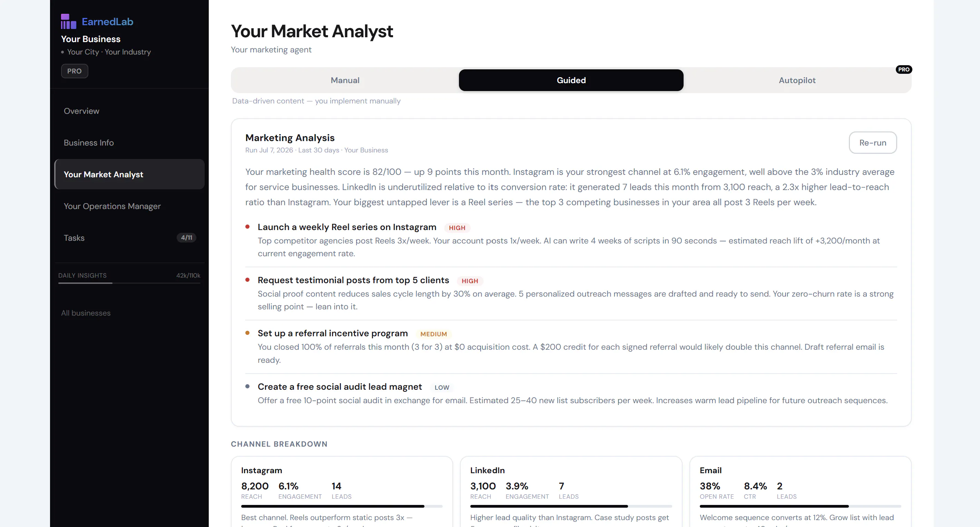Switch to Manual mode

tap(345, 80)
